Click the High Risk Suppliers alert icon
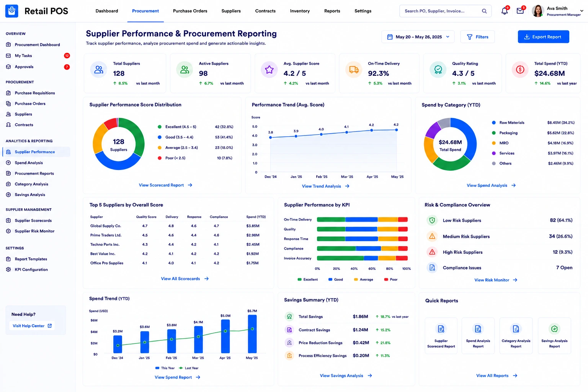Screen dimensions: 588x392 pyautogui.click(x=432, y=252)
